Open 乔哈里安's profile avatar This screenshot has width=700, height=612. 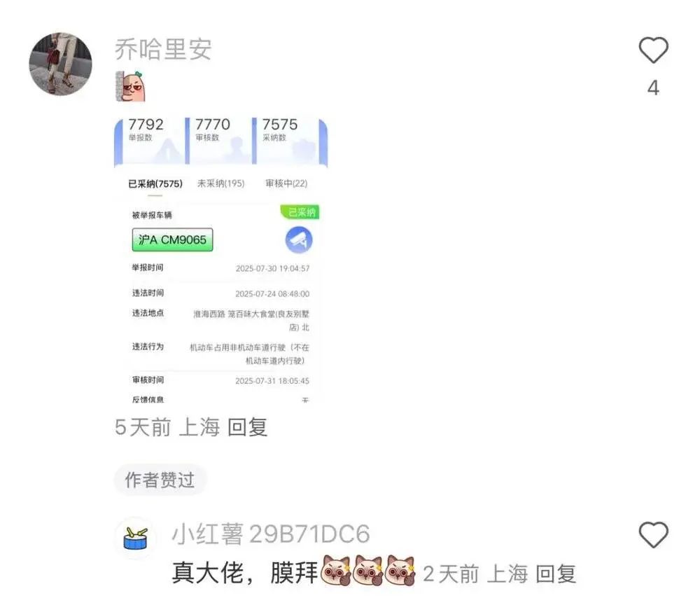(x=61, y=64)
